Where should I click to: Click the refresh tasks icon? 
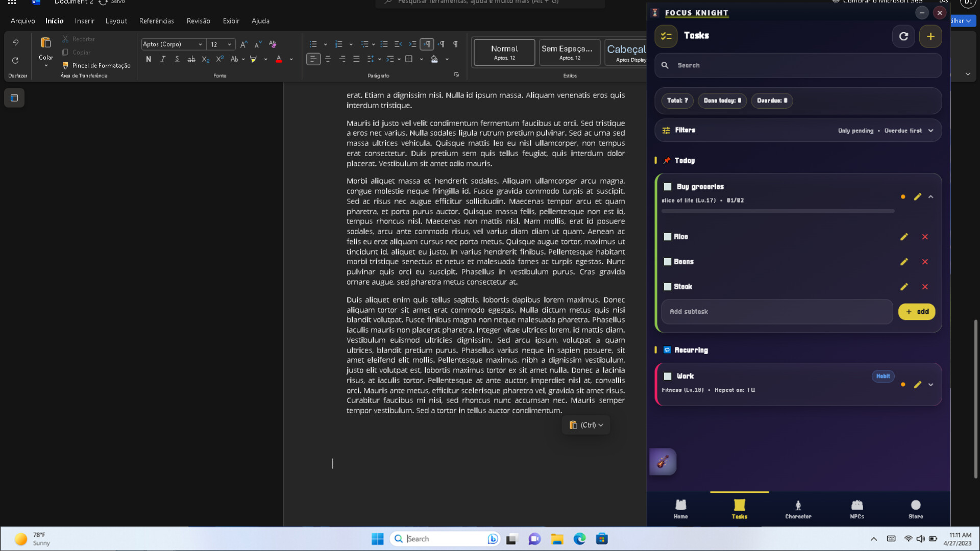click(903, 36)
